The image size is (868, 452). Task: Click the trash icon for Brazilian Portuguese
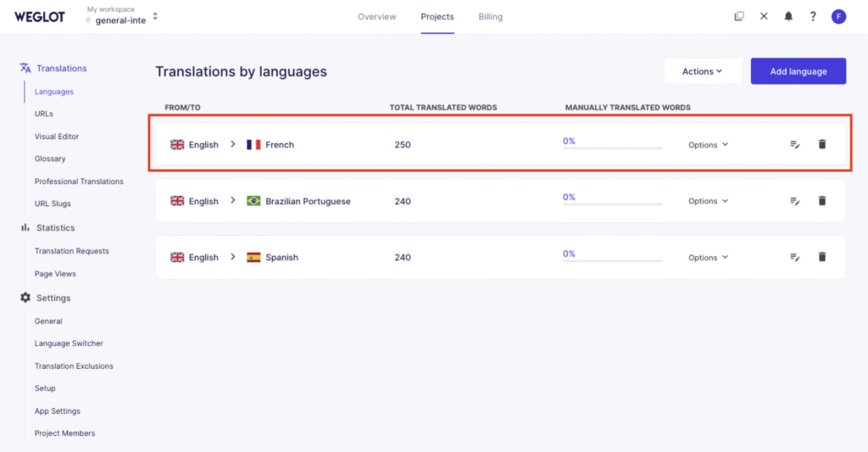821,201
